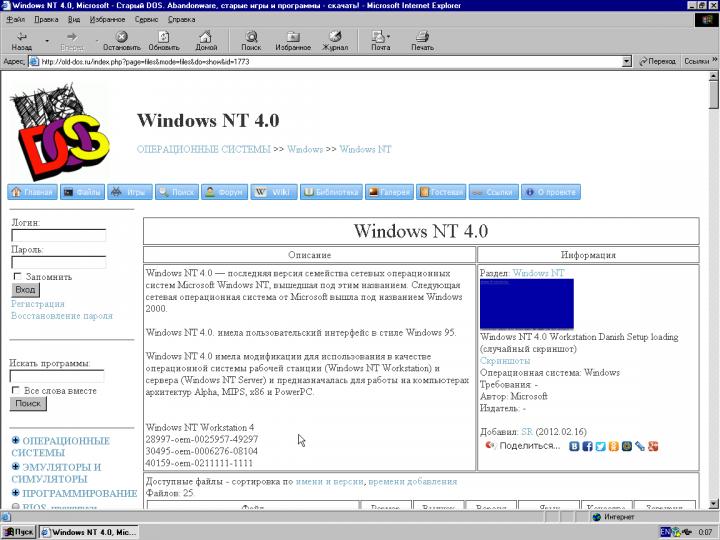Viewport: 720px width, 540px height.
Task: Open the address bar dropdown arrow
Action: 627,62
